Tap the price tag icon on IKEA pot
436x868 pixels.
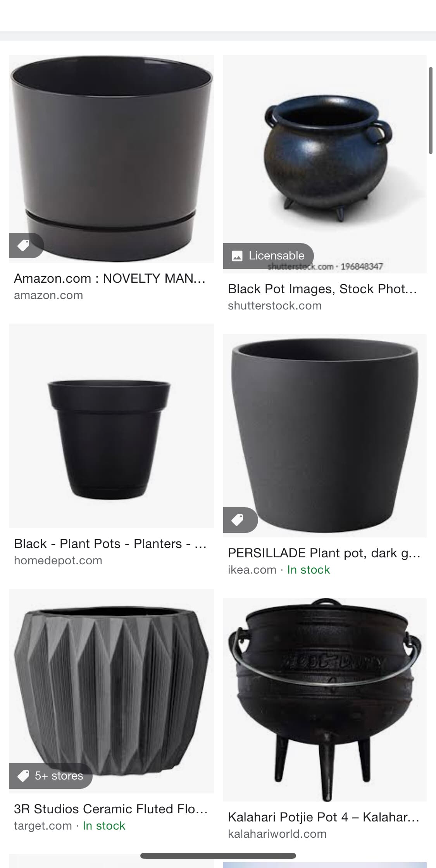(238, 520)
